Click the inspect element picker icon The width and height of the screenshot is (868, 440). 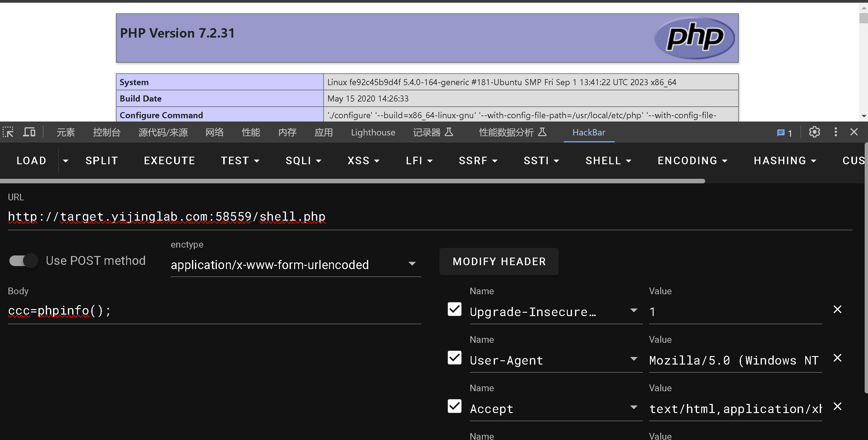coord(8,132)
